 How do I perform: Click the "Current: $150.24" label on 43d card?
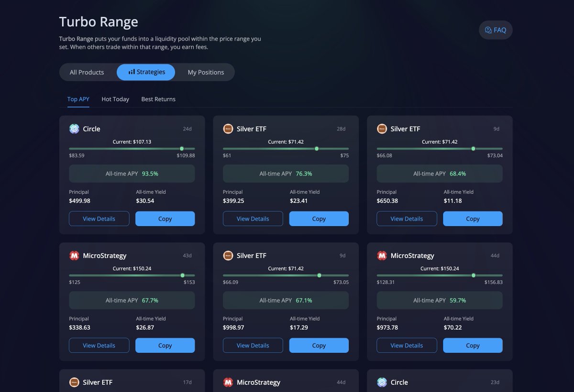[132, 269]
